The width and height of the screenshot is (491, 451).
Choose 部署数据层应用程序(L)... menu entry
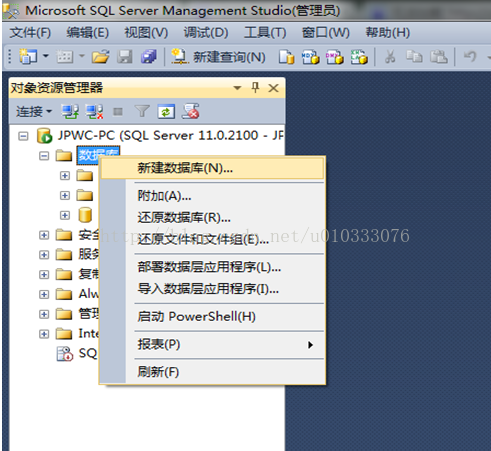(x=212, y=267)
